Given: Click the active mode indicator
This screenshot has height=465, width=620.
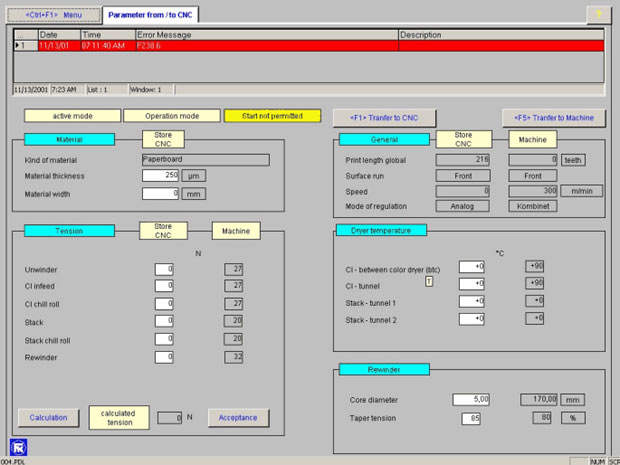Looking at the screenshot, I should [72, 116].
